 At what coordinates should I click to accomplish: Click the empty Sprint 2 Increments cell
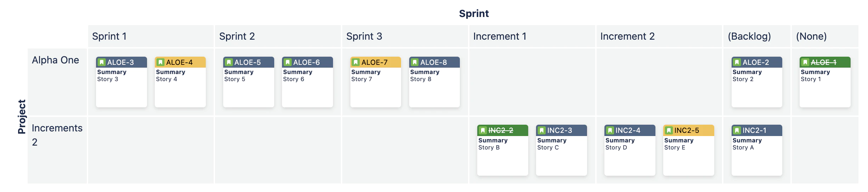[x=278, y=150]
